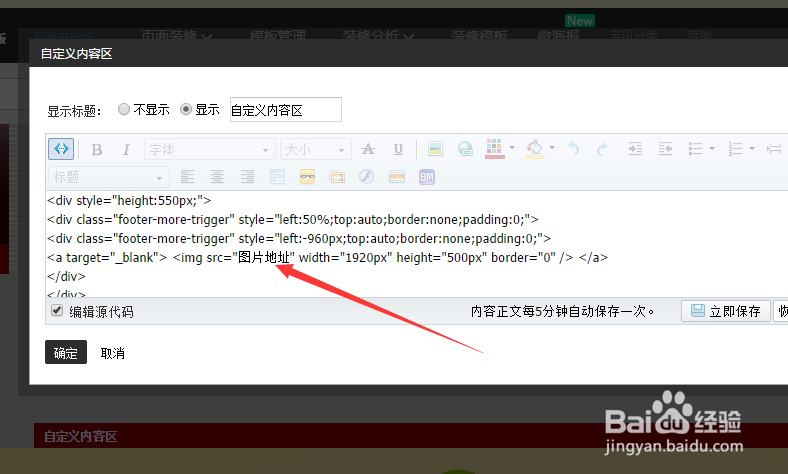Open the emoticon picker
Image resolution: width=788 pixels, height=474 pixels.
click(307, 176)
